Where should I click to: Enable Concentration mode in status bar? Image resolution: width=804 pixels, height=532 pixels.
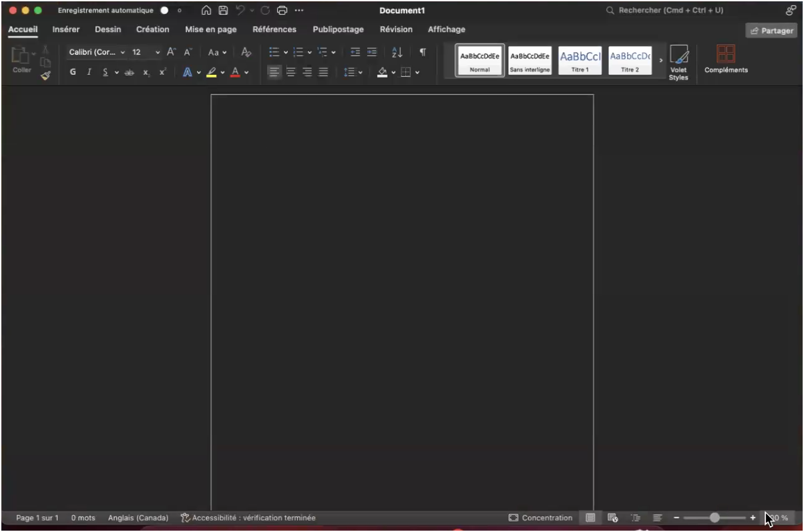540,518
